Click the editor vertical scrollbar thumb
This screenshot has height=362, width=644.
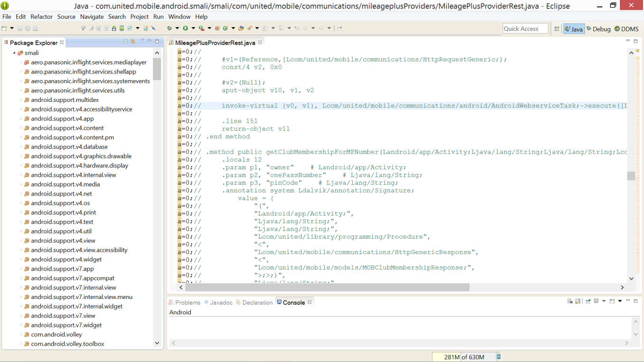[x=631, y=176]
